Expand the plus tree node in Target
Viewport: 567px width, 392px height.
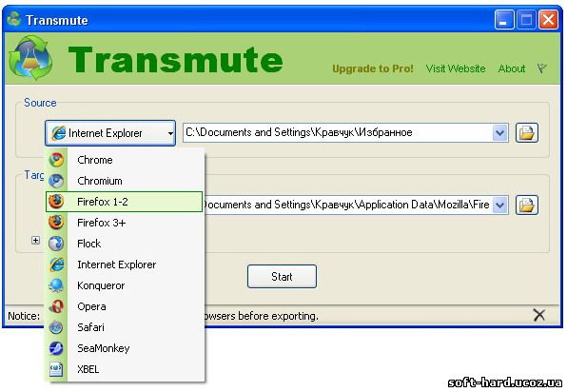(x=35, y=240)
